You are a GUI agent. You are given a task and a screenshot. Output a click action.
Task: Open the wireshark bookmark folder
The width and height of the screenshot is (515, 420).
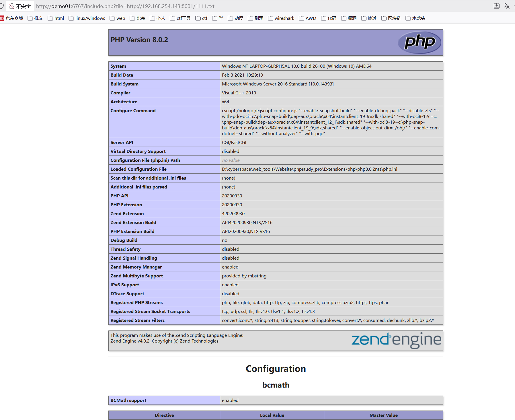click(281, 18)
